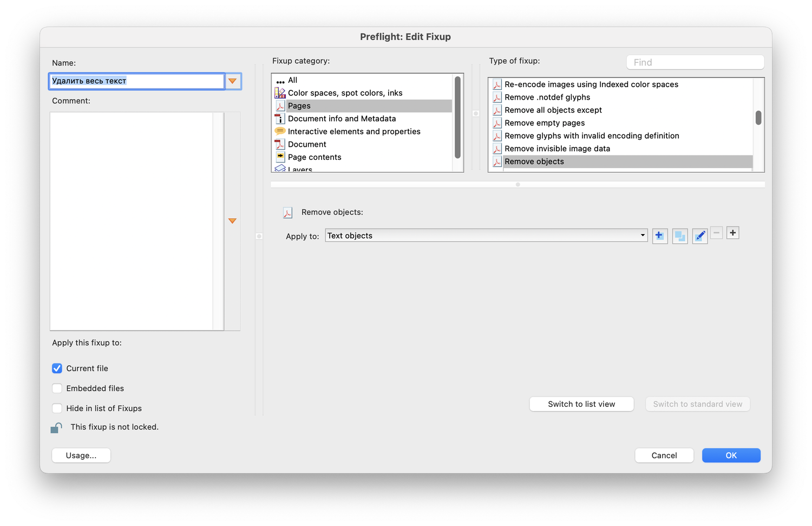Click the blue pencil edit-check icon
The height and width of the screenshot is (526, 812).
click(700, 236)
